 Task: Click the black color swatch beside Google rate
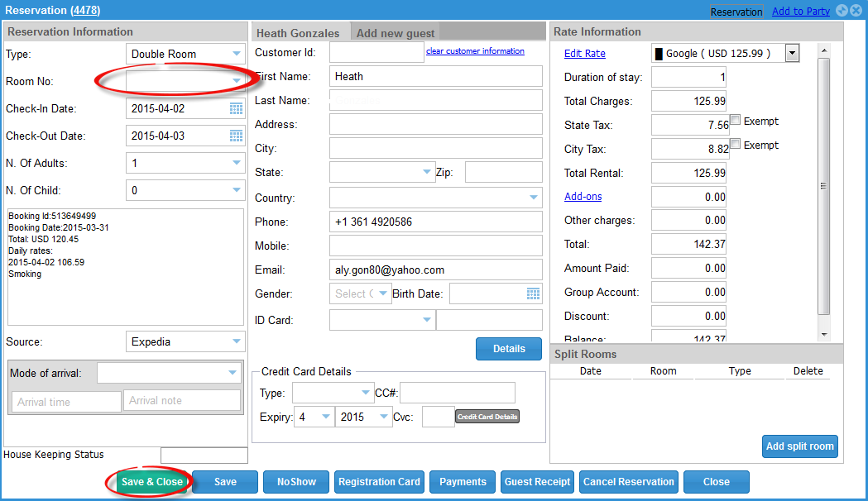[659, 54]
